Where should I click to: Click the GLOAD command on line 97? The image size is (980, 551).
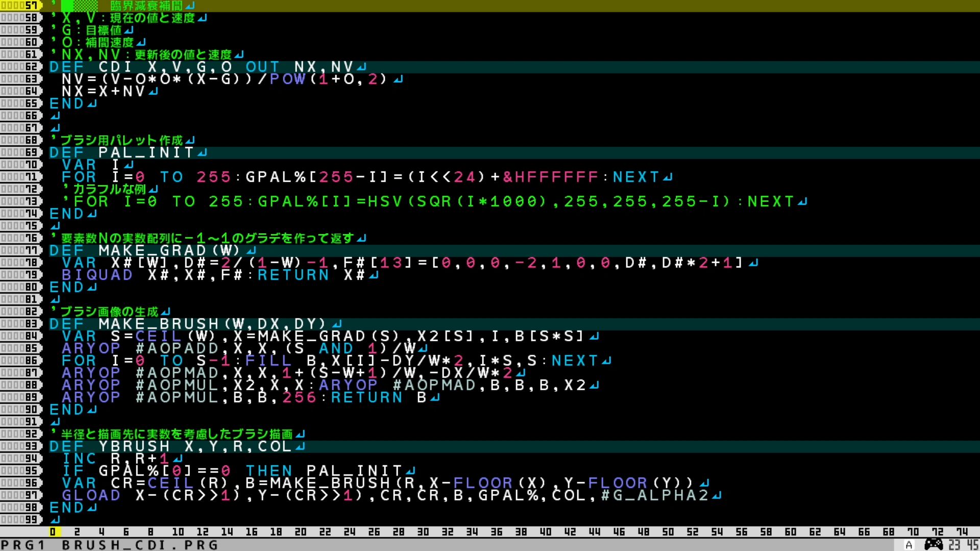(x=91, y=495)
